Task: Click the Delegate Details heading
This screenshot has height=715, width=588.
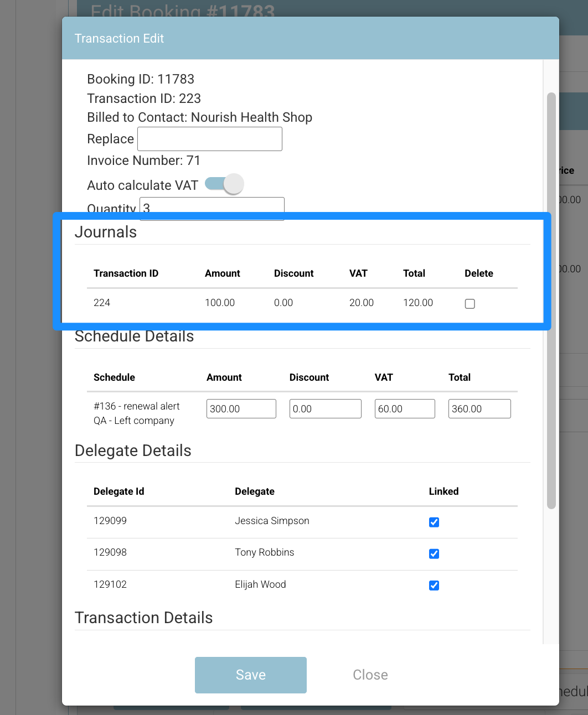Action: [133, 450]
